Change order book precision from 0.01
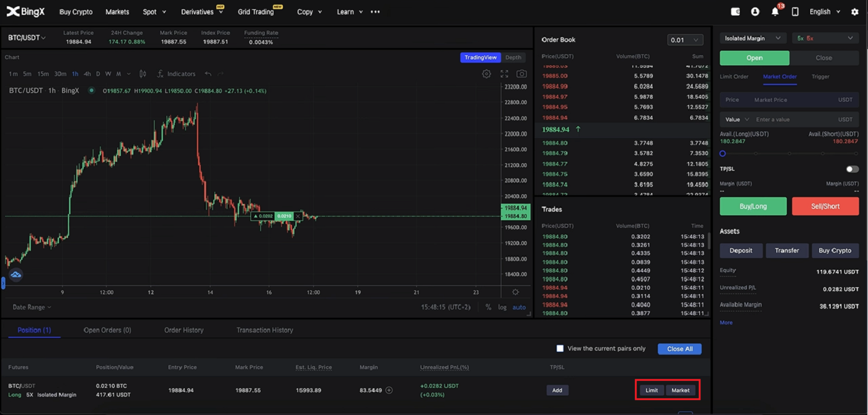 pos(684,39)
